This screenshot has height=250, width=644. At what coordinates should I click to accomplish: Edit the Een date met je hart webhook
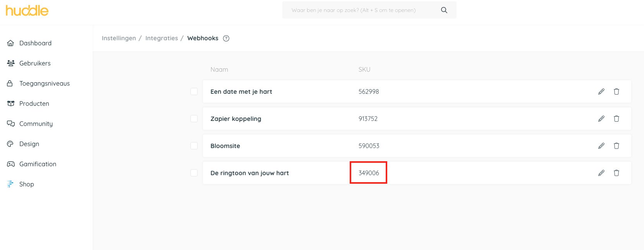601,91
